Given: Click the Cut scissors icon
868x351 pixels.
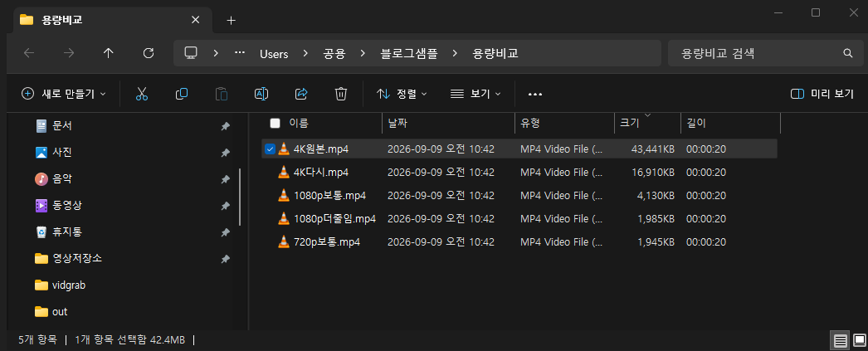Looking at the screenshot, I should [142, 94].
